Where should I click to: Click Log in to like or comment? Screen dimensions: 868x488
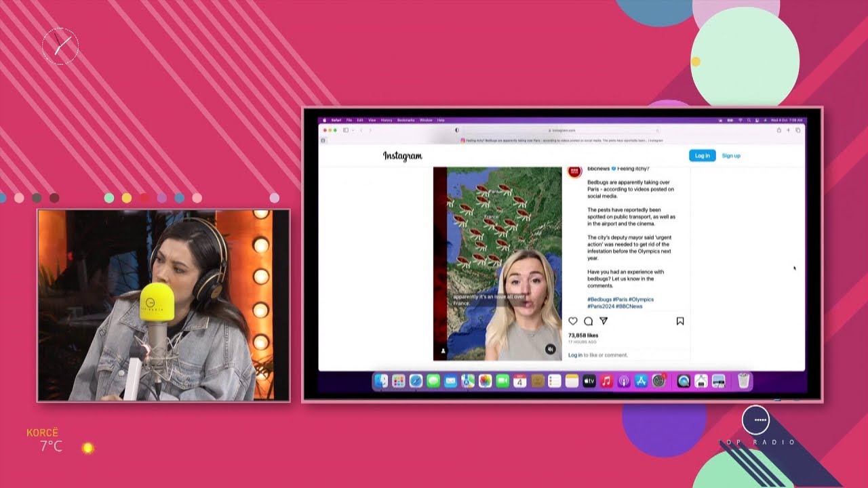(598, 355)
